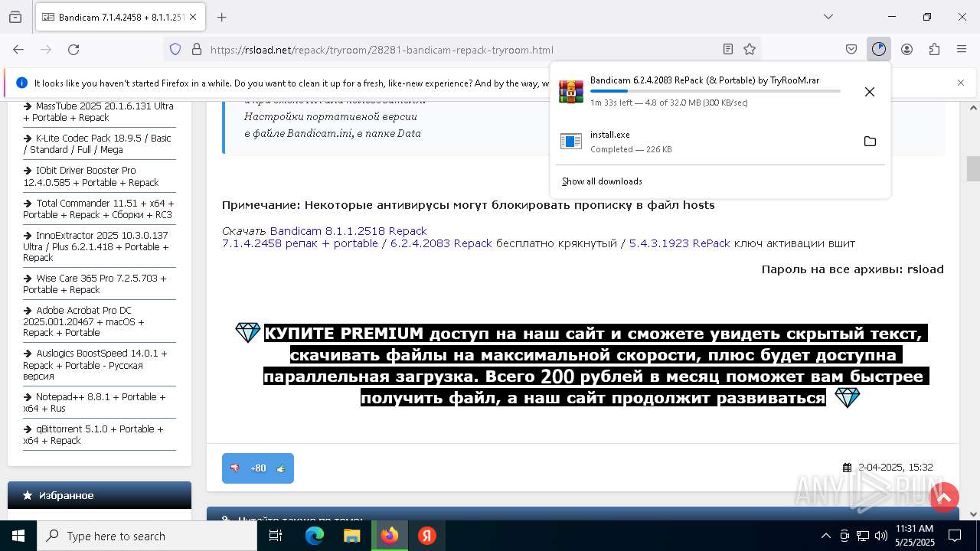Launch Microsoft Edge from taskbar
Screen dimensions: 980x551
point(315,536)
